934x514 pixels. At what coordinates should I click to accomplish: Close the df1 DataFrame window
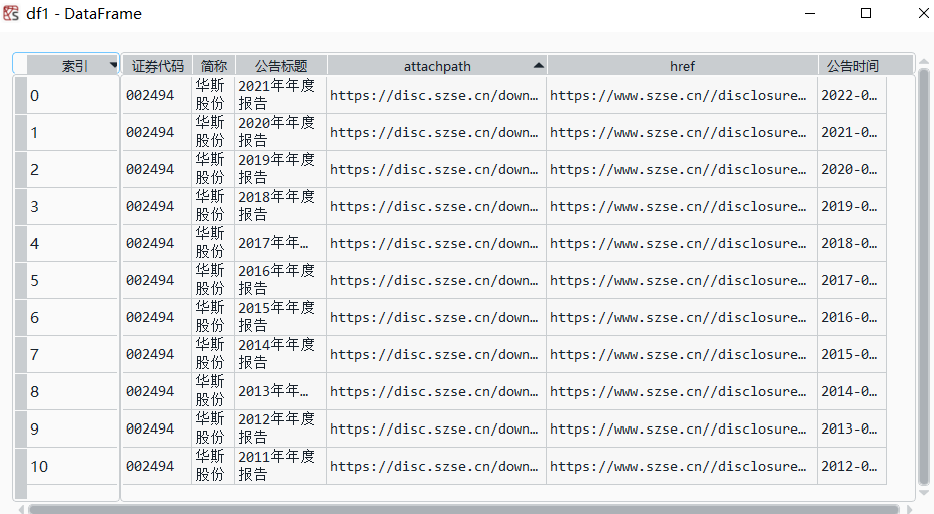coord(923,13)
